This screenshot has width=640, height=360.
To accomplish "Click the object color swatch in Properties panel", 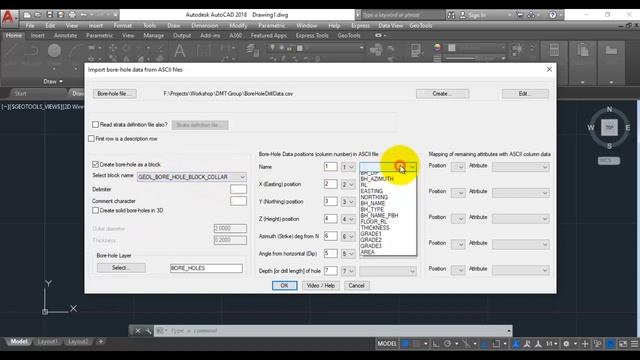I will pyautogui.click(x=452, y=48).
